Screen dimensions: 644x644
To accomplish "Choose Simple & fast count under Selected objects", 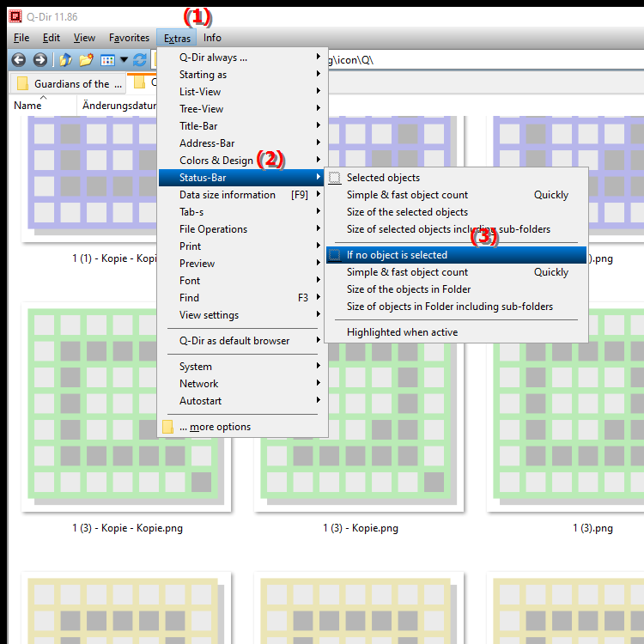I will (456, 195).
